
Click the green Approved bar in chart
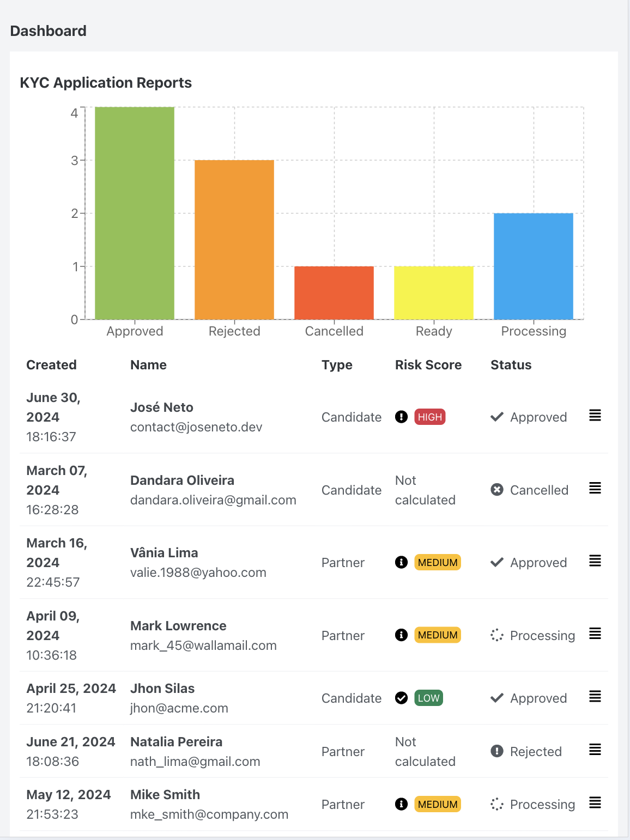[x=135, y=213]
